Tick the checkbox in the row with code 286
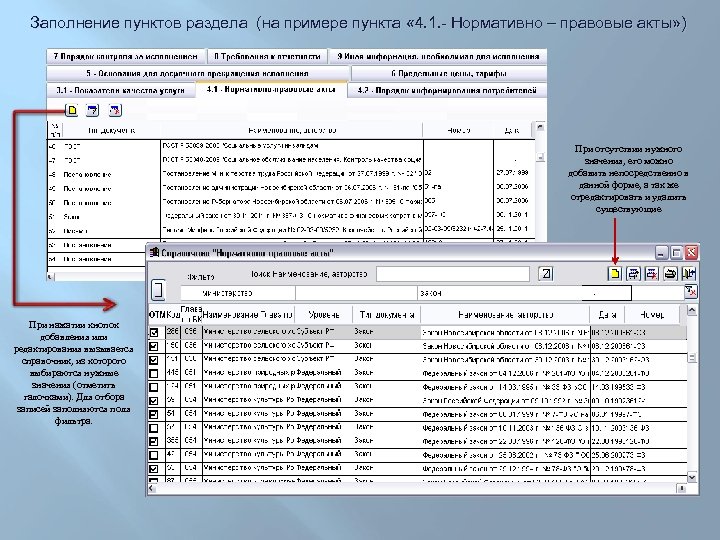The width and height of the screenshot is (720, 540). (x=154, y=332)
